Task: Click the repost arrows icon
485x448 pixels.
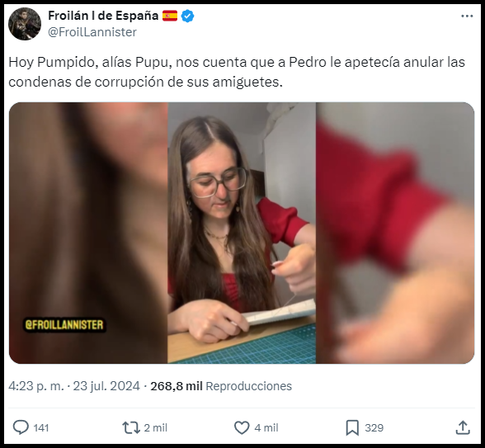Action: point(131,428)
